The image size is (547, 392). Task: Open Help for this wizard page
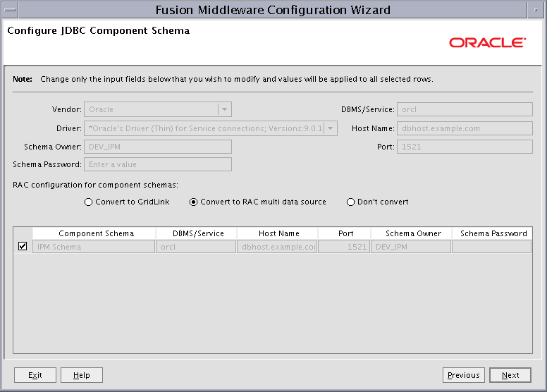point(82,375)
